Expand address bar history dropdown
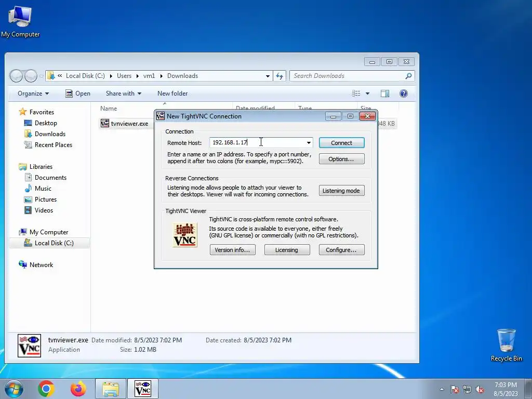Screen dimensions: 532x399 point(268,76)
